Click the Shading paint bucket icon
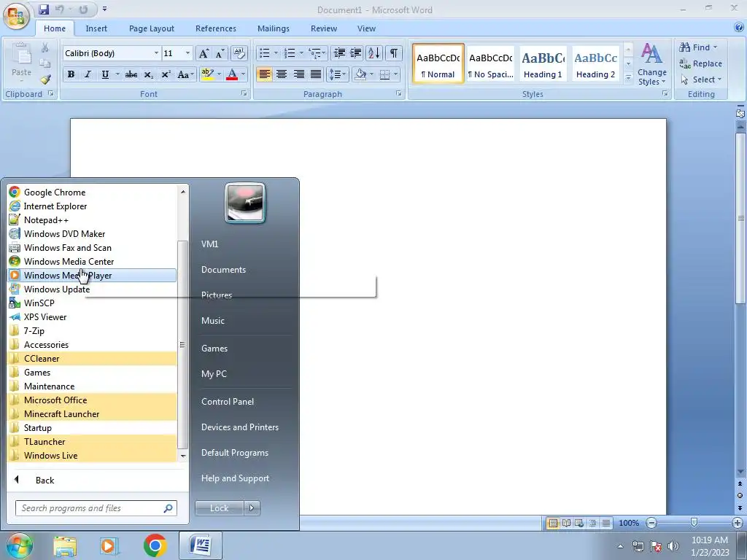 (360, 74)
